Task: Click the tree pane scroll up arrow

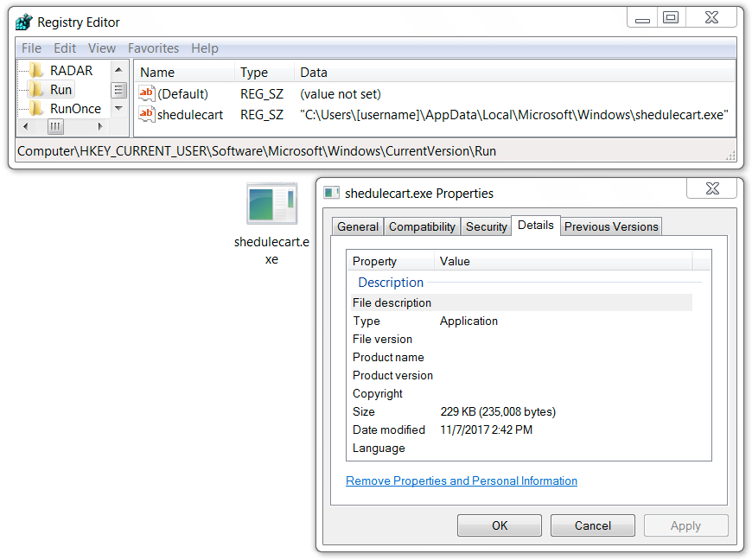Action: click(x=118, y=70)
